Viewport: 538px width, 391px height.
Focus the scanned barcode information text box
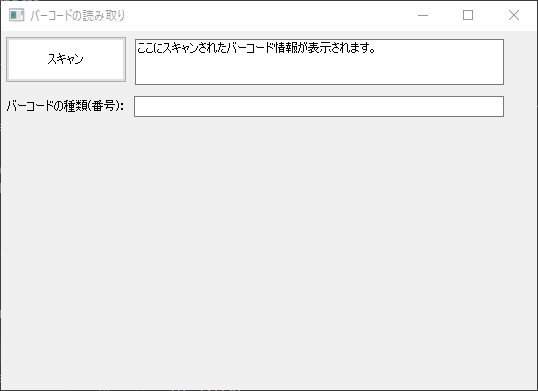319,62
